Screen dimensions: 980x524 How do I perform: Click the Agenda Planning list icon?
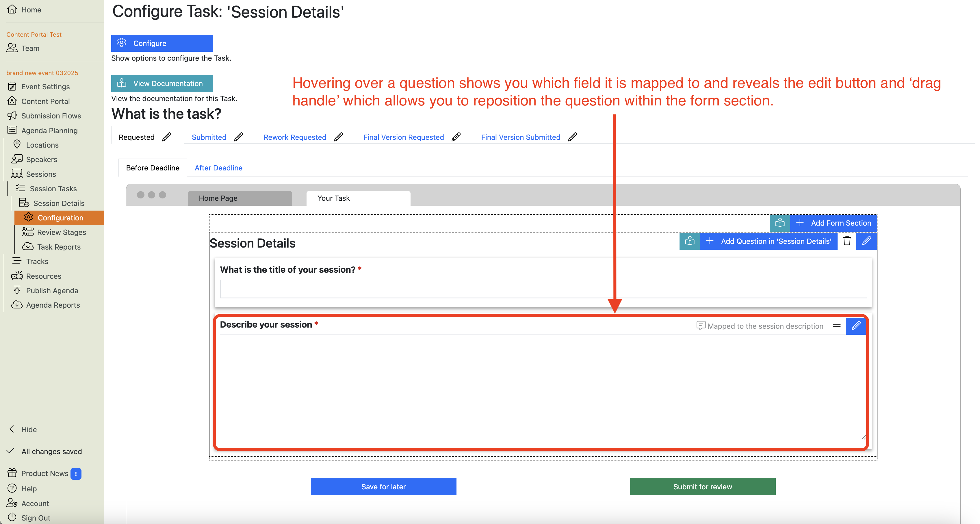[12, 130]
